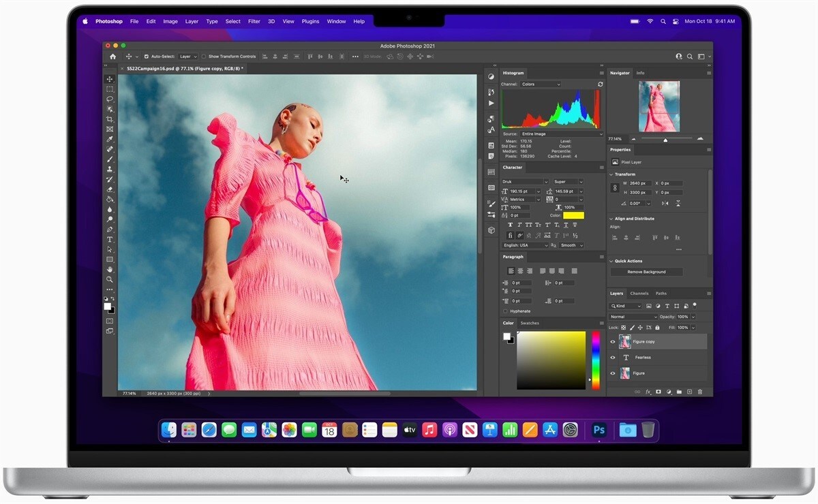Click the Remove Background button
The width and height of the screenshot is (818, 504).
coord(646,272)
